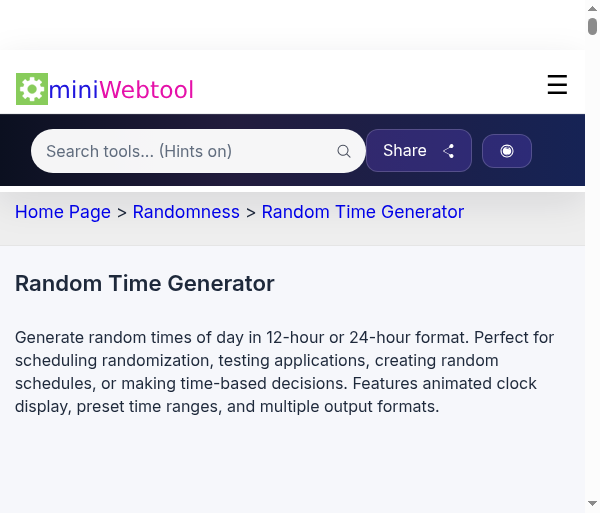Click the page scrollbar thumb

click(x=593, y=25)
